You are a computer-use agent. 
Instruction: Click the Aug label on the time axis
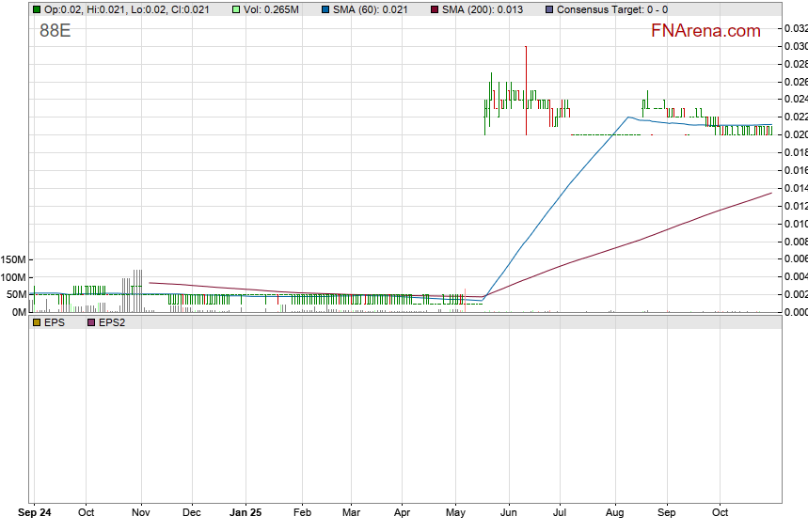click(615, 513)
